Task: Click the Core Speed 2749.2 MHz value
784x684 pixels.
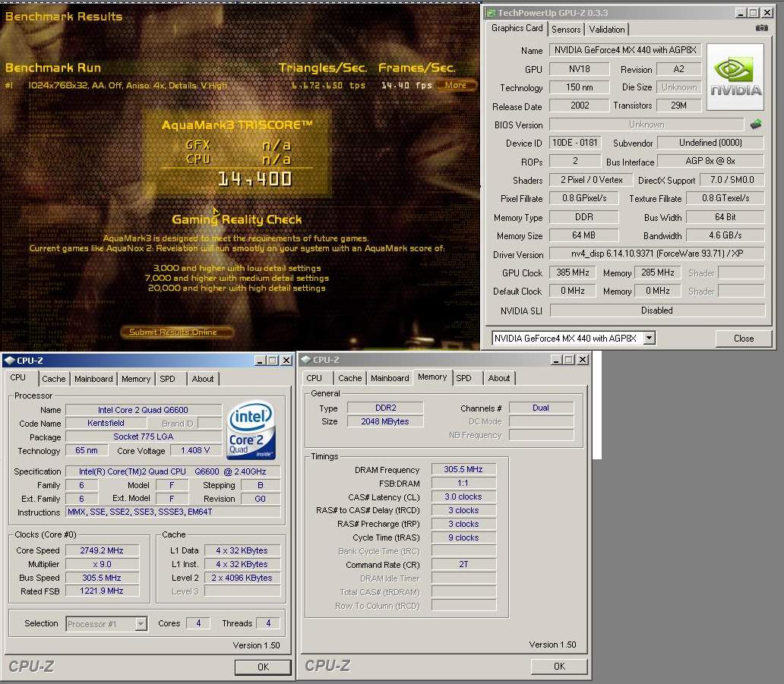Action: pos(102,550)
